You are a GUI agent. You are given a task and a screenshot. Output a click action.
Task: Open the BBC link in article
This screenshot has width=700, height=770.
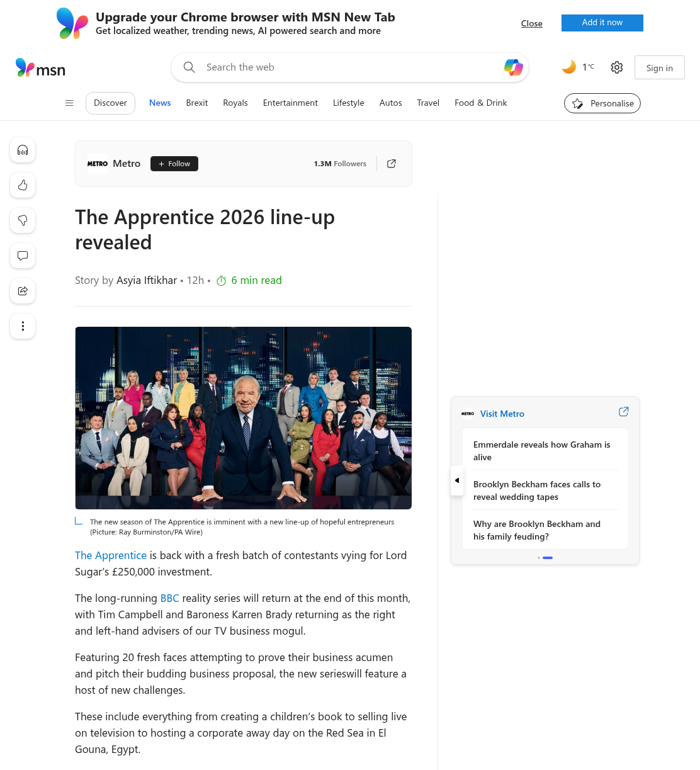170,598
